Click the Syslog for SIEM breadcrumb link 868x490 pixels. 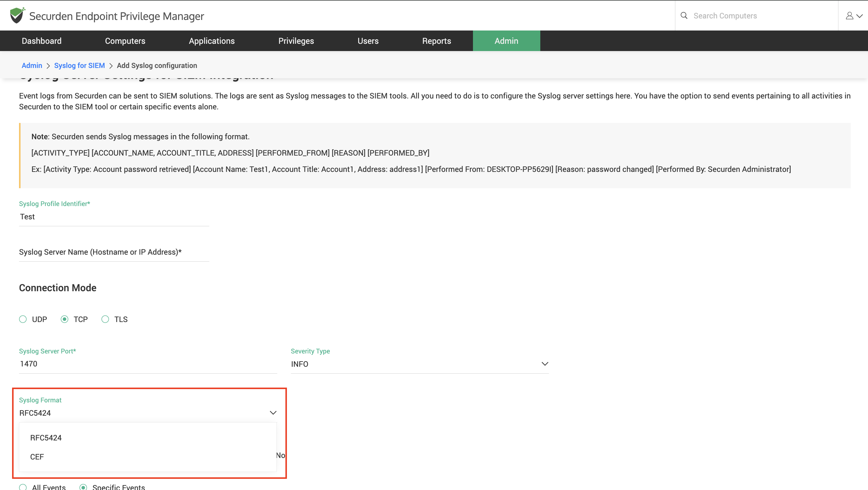pos(79,65)
